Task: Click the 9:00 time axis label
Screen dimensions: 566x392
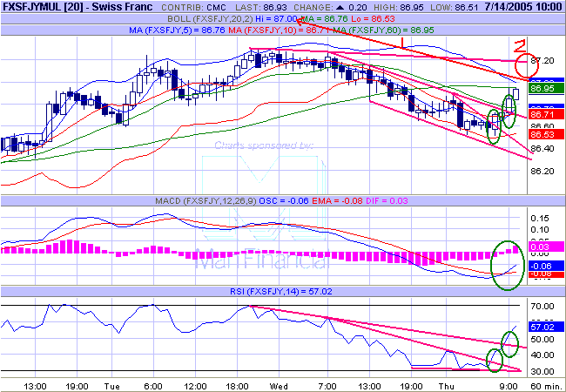Action: click(509, 387)
